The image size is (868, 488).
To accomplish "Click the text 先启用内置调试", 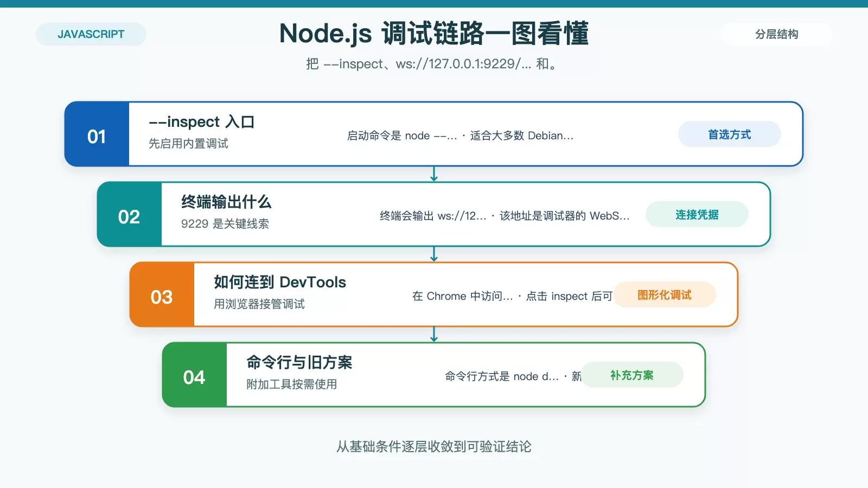I will (x=188, y=144).
